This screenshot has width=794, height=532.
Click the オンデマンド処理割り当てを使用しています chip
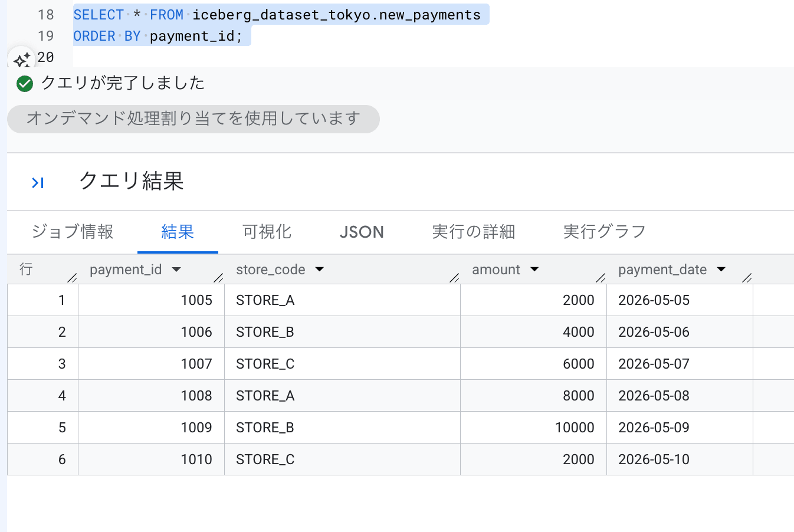193,119
